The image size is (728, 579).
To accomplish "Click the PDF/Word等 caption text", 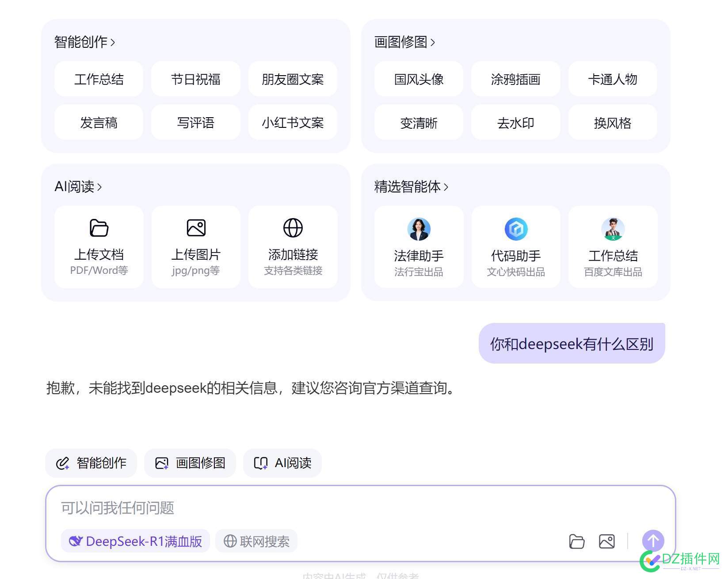I will [99, 270].
